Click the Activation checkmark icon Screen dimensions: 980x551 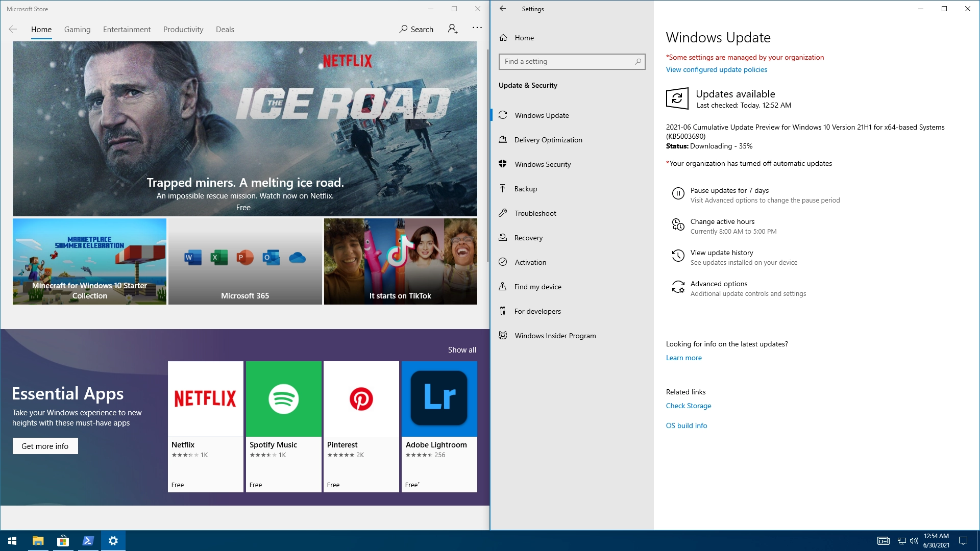click(503, 262)
